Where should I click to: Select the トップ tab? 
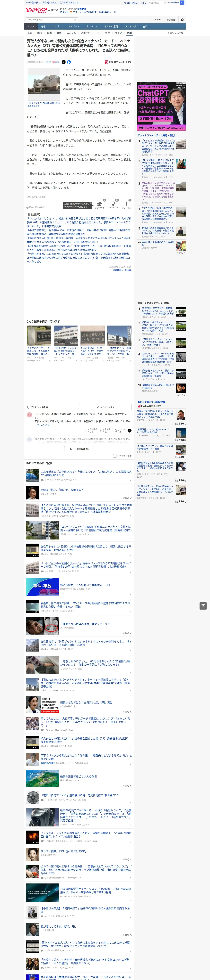pos(31,27)
